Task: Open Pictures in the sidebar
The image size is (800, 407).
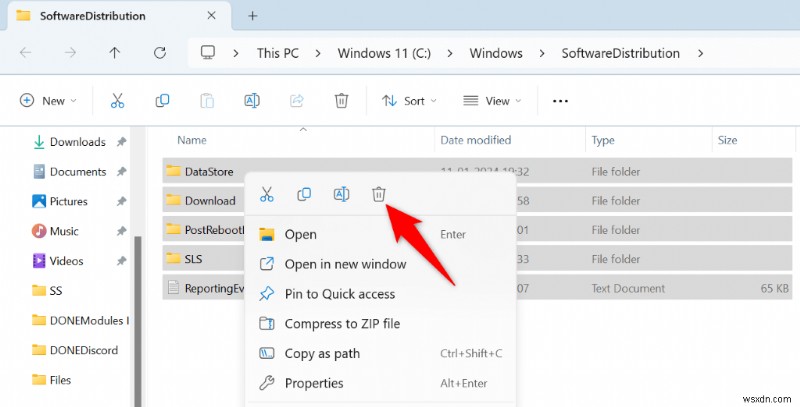Action: coord(60,201)
